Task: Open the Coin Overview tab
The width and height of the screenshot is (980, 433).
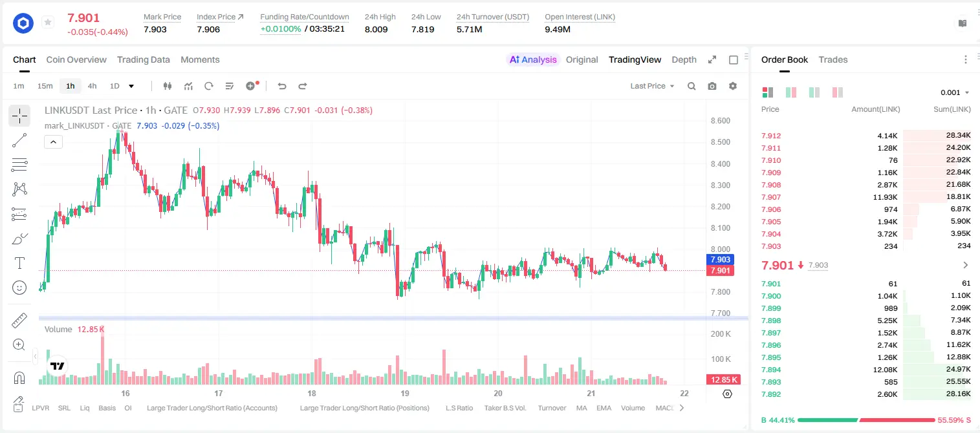Action: coord(76,59)
